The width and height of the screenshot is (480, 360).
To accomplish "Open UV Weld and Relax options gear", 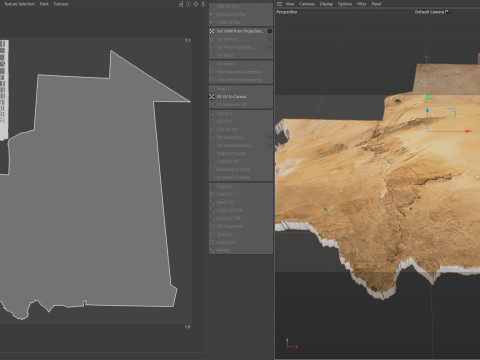I will click(x=270, y=47).
